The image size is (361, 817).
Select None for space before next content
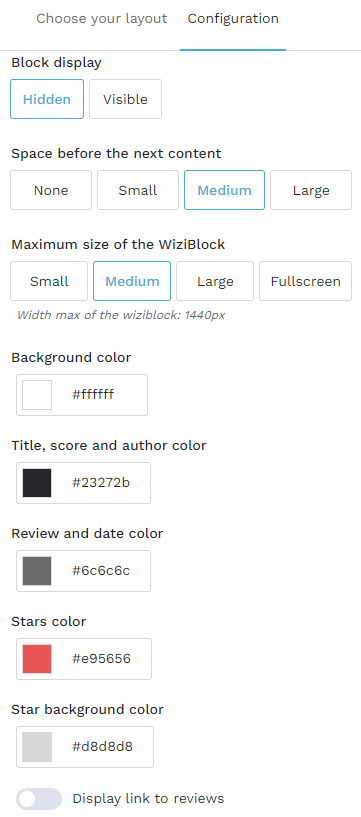(51, 190)
